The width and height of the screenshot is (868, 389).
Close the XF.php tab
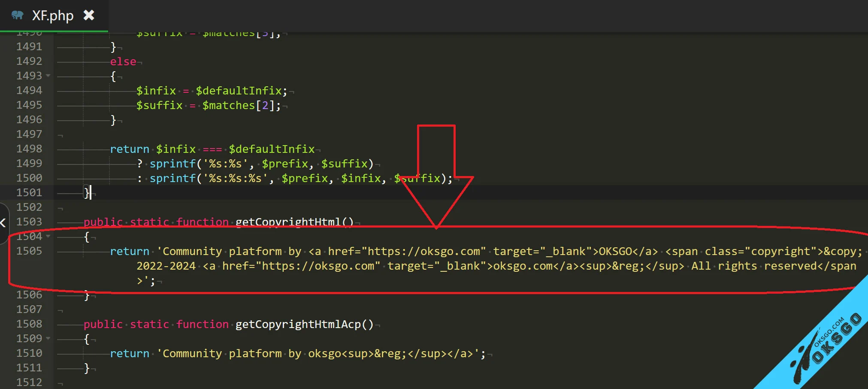pyautogui.click(x=89, y=15)
